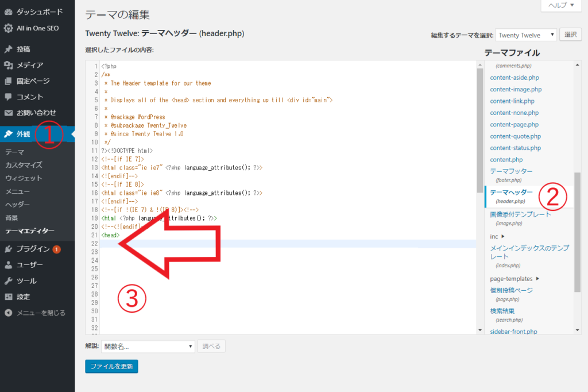Click the code editor vertical scrollbar thumb
Viewport: 588px width, 392px height.
(x=479, y=130)
